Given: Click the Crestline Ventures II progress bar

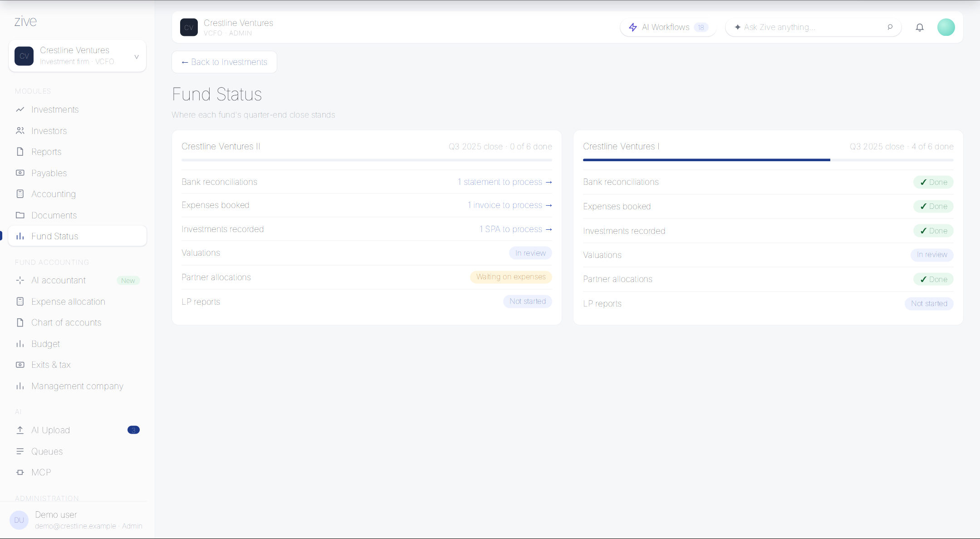Looking at the screenshot, I should pyautogui.click(x=367, y=160).
